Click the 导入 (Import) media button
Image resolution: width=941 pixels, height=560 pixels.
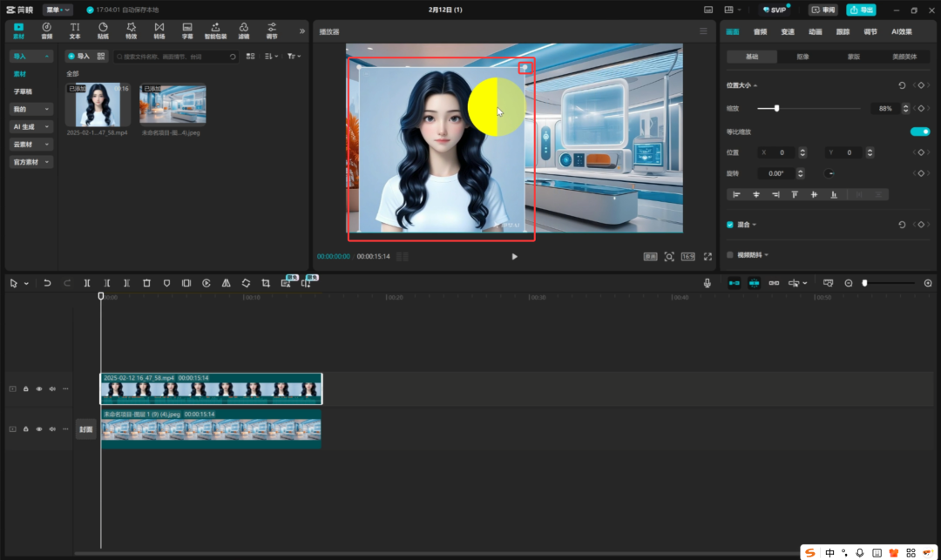[x=78, y=57]
